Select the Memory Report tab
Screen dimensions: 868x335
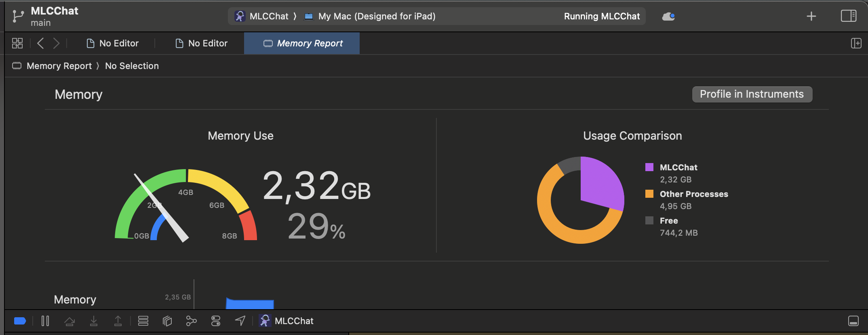click(302, 43)
